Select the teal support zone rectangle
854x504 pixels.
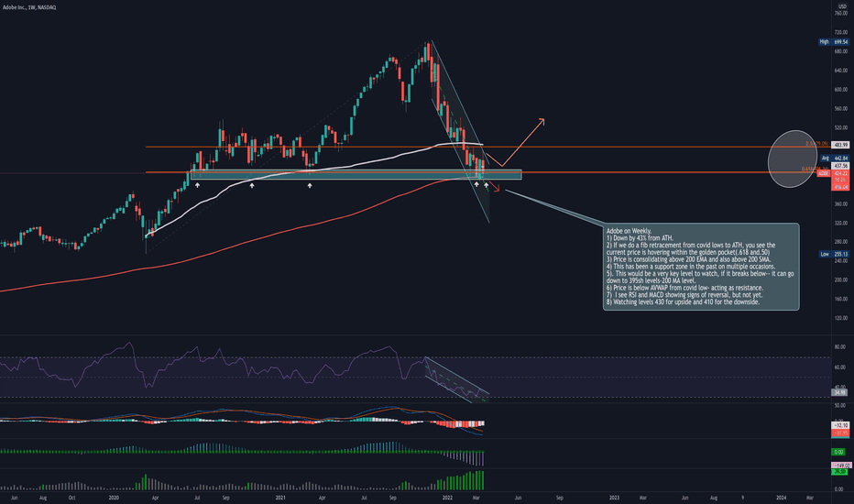pyautogui.click(x=356, y=174)
